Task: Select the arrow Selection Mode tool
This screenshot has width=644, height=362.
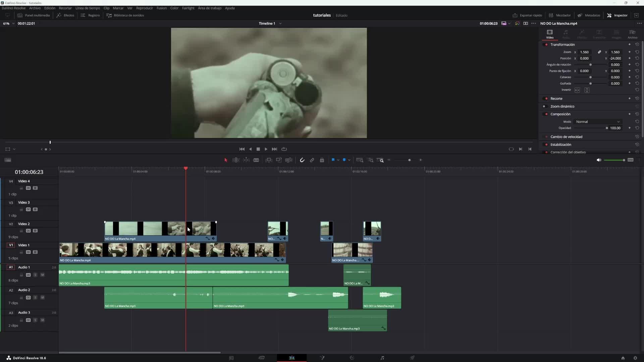Action: point(226,160)
